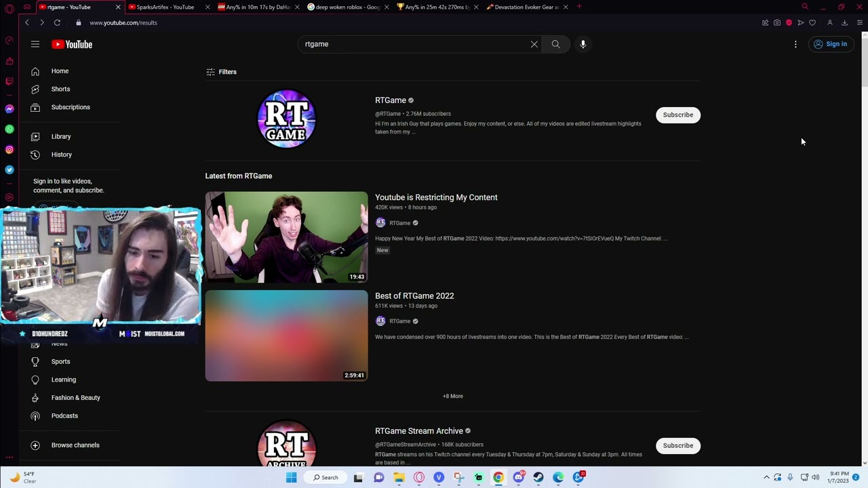This screenshot has width=868, height=488.
Task: Clear the search text with X icon
Action: 534,44
